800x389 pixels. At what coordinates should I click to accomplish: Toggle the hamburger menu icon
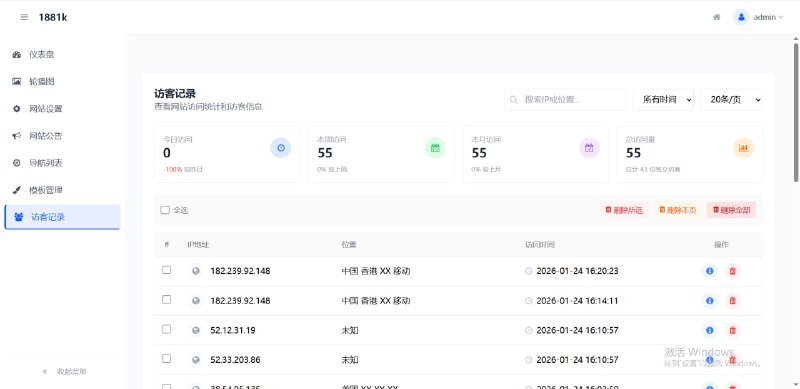point(24,17)
